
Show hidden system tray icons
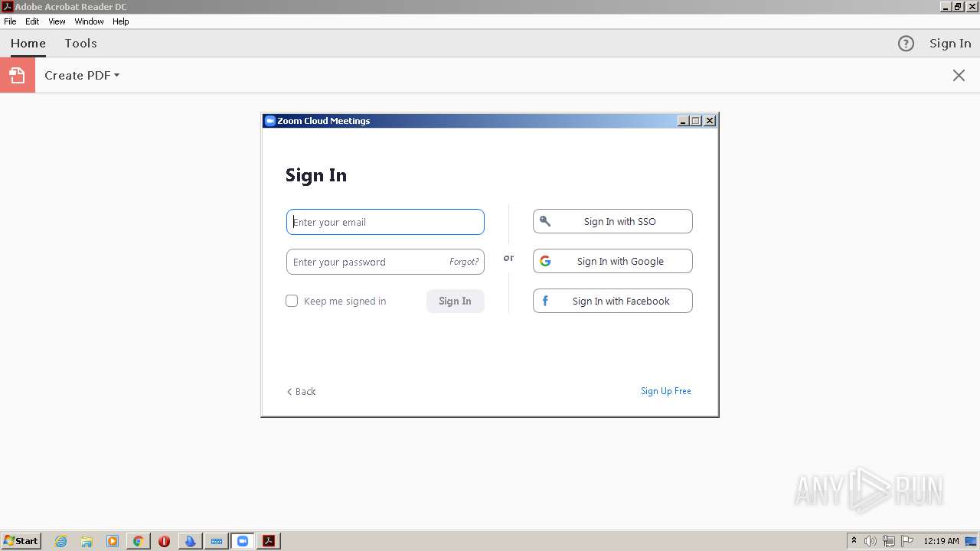pyautogui.click(x=854, y=540)
